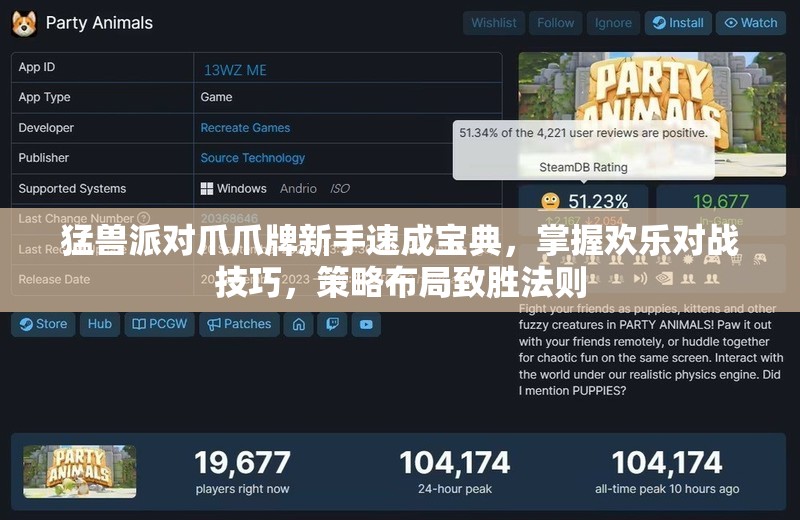This screenshot has height=520, width=800.
Task: Click the 51.23% rating emoji icon
Action: click(551, 202)
